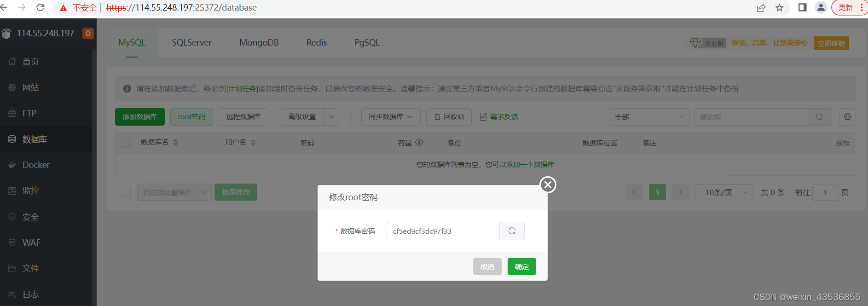Click the 容量 diamond icon
868x306 pixels.
(x=419, y=143)
